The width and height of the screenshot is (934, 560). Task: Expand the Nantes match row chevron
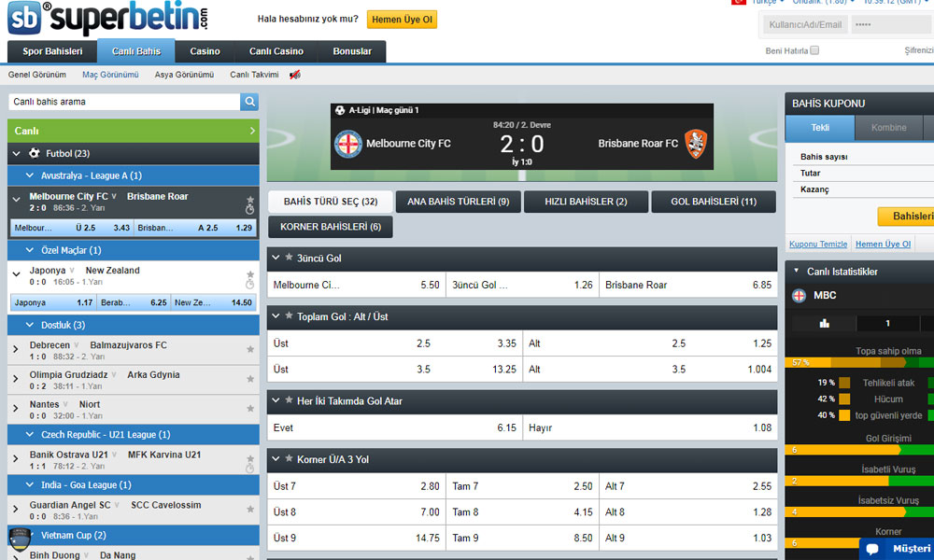click(x=16, y=408)
